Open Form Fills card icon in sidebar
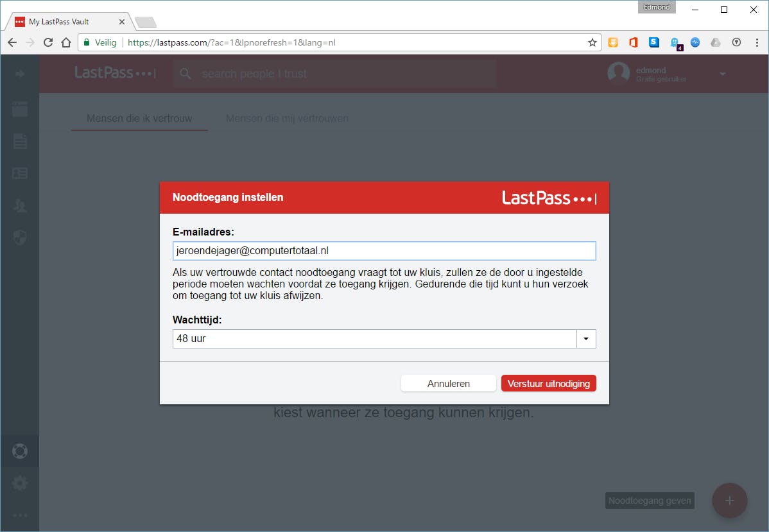 20,173
